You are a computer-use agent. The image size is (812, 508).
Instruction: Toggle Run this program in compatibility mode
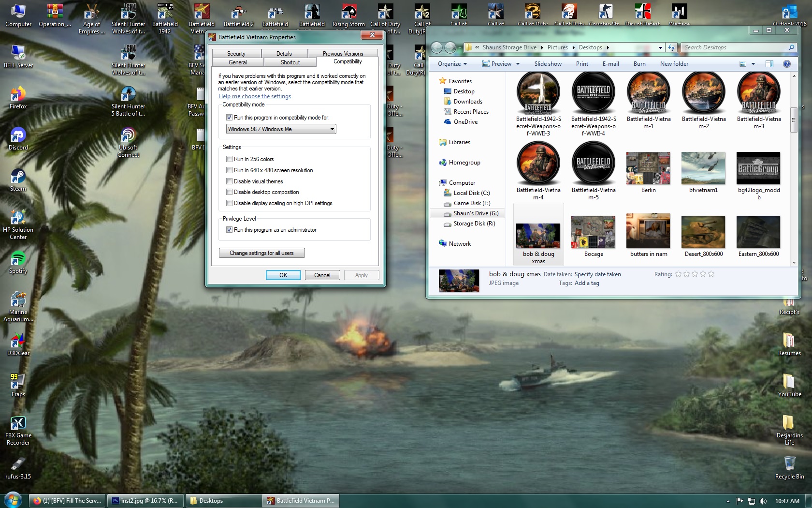coord(230,118)
